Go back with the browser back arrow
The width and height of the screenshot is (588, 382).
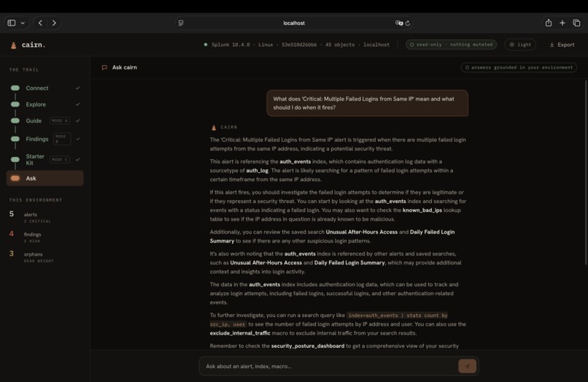click(x=40, y=23)
